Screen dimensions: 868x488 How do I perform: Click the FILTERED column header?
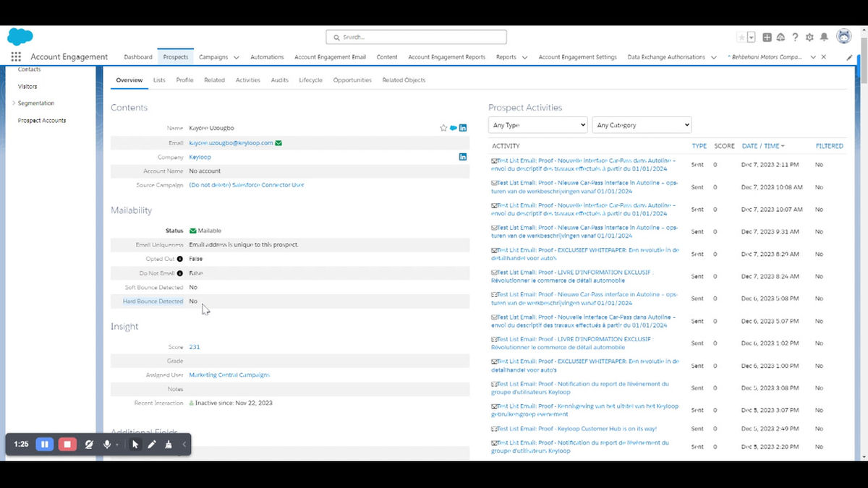tap(830, 146)
